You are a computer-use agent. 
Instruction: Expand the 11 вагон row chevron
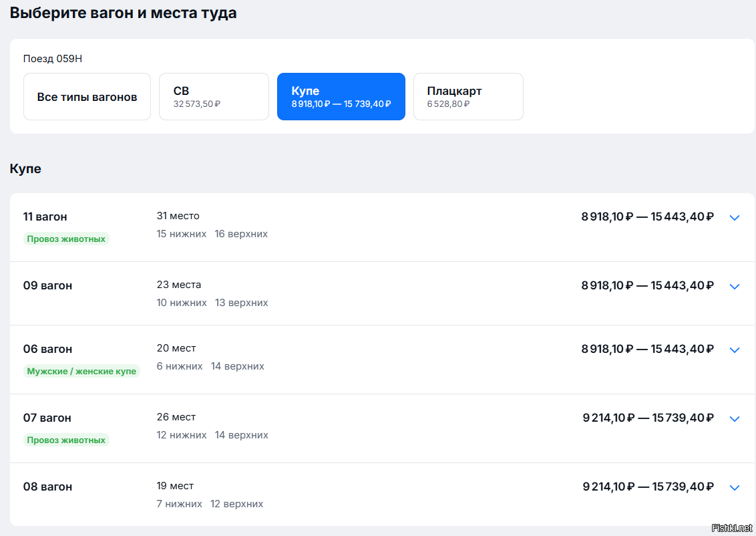tap(735, 218)
